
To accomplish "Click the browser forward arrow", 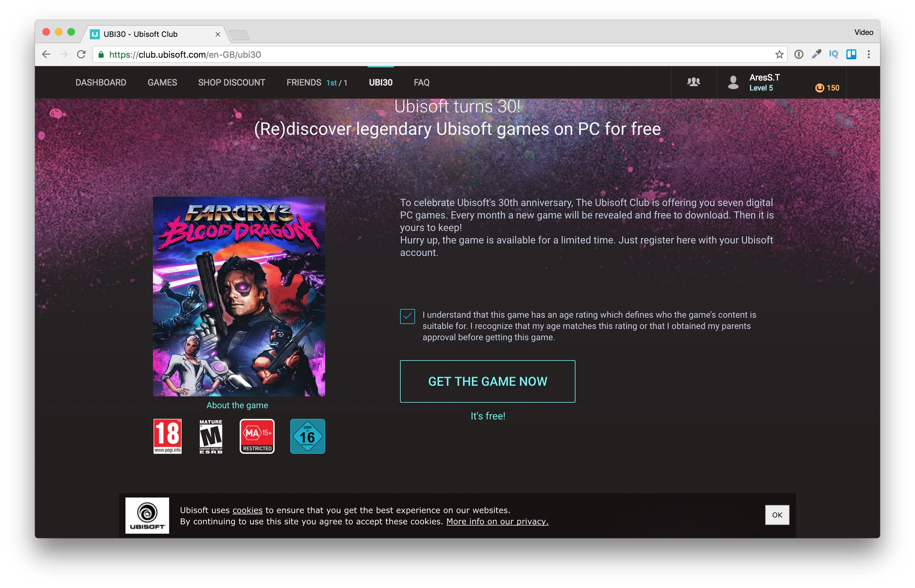I will coord(64,55).
